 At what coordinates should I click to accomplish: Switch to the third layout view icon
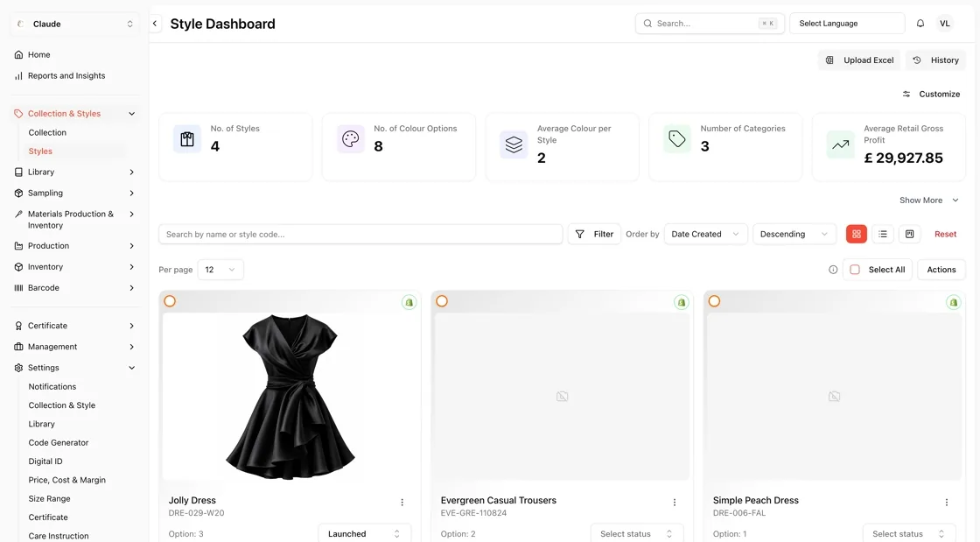pos(909,234)
